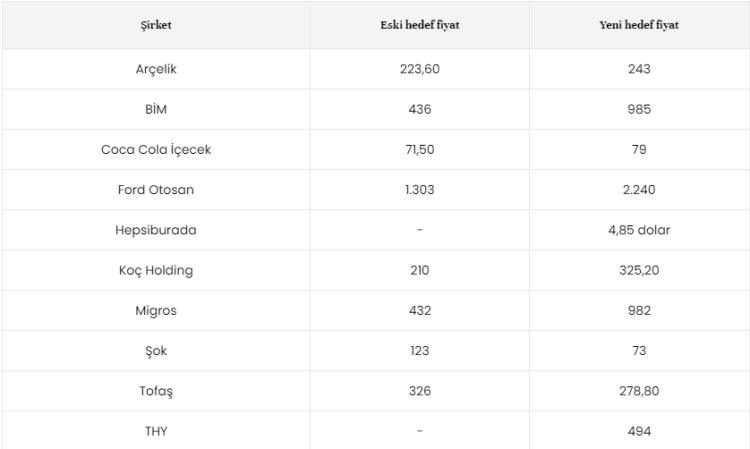Click the Tofaş row label
This screenshot has height=449, width=750.
[154, 390]
